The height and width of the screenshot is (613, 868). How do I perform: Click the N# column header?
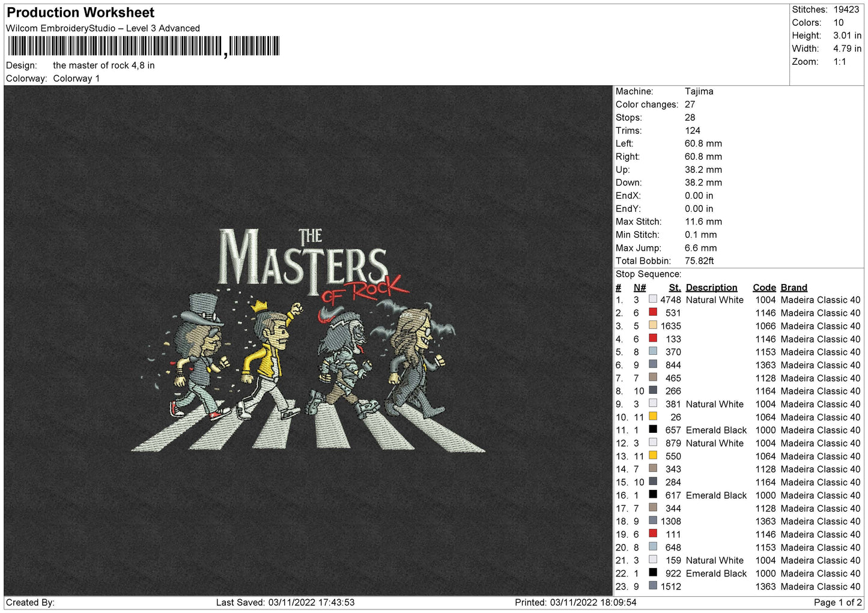[640, 288]
